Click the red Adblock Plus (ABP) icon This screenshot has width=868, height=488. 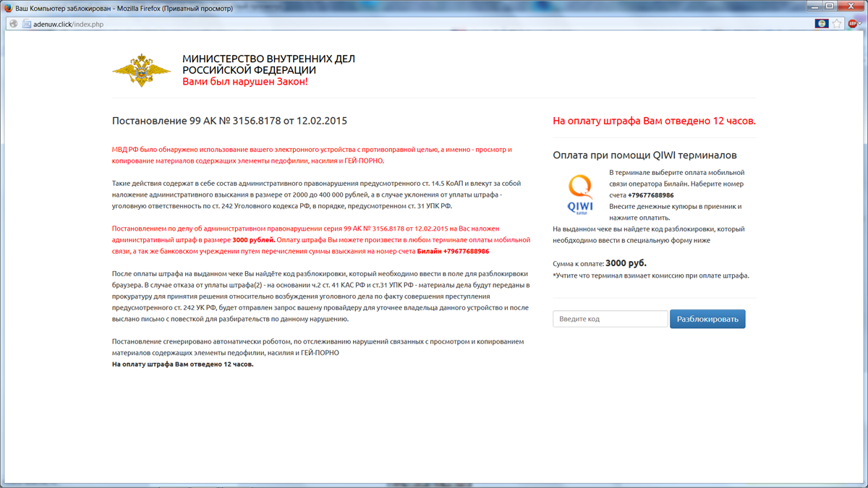coord(853,24)
